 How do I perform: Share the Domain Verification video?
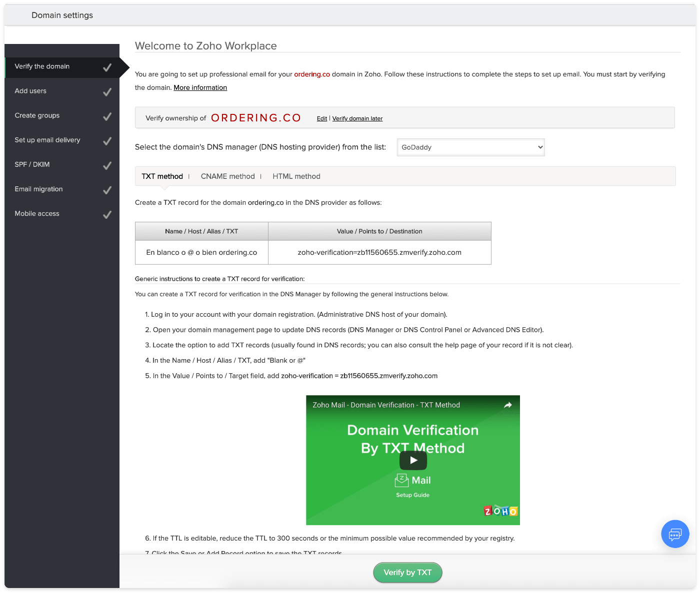click(x=507, y=405)
